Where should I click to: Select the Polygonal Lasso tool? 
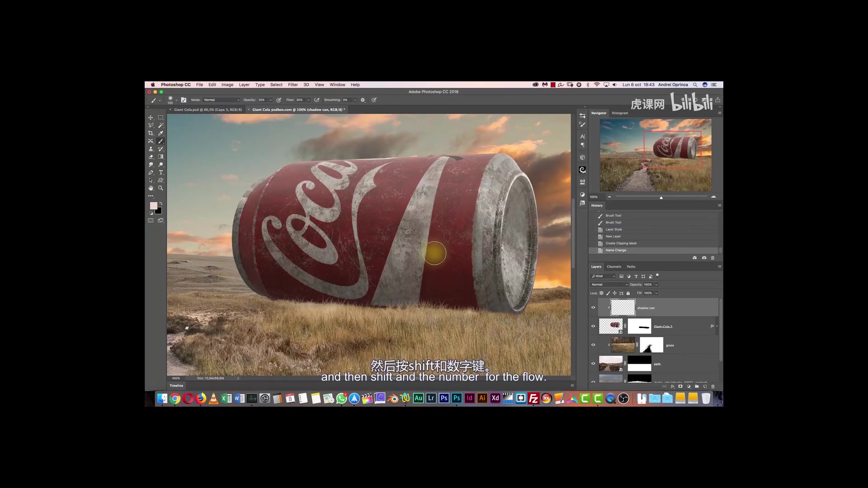pyautogui.click(x=151, y=125)
